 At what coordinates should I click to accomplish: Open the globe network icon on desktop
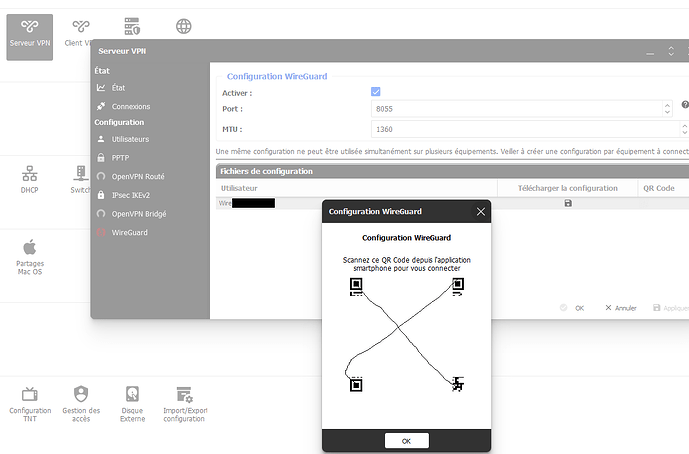pos(184,26)
